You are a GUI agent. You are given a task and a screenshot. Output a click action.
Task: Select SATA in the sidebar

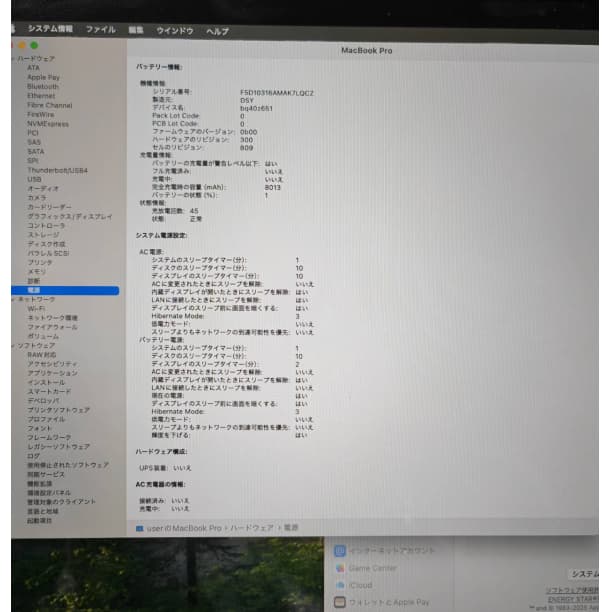[x=36, y=152]
